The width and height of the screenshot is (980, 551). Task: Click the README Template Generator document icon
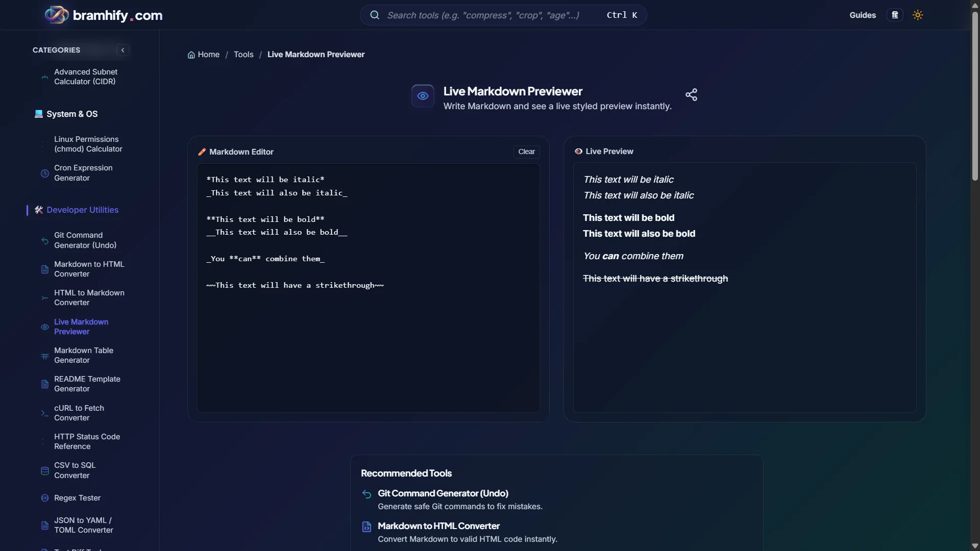[45, 384]
